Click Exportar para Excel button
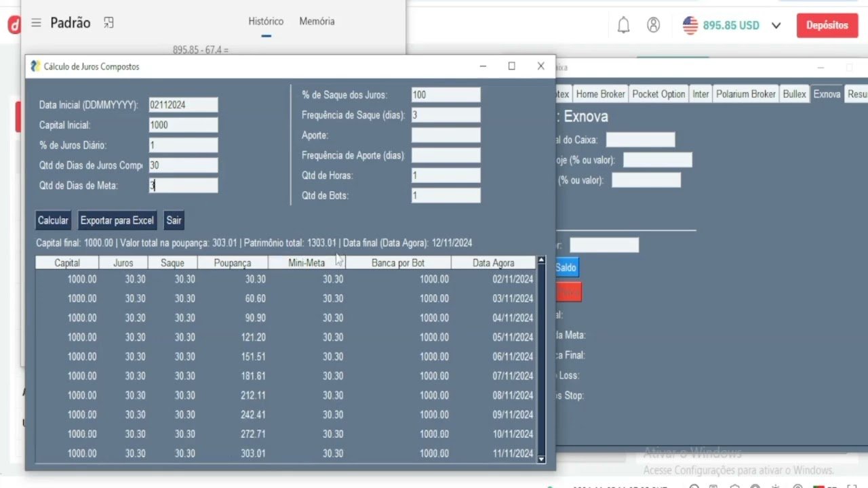 117,220
